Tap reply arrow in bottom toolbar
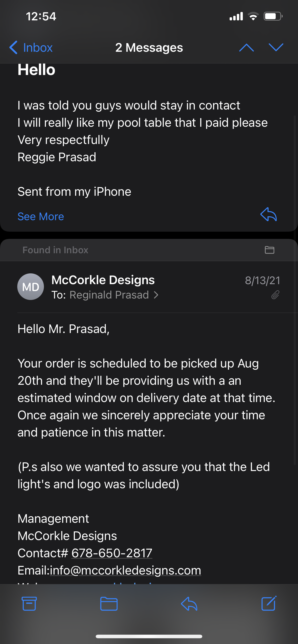The height and width of the screenshot is (644, 298). (189, 604)
